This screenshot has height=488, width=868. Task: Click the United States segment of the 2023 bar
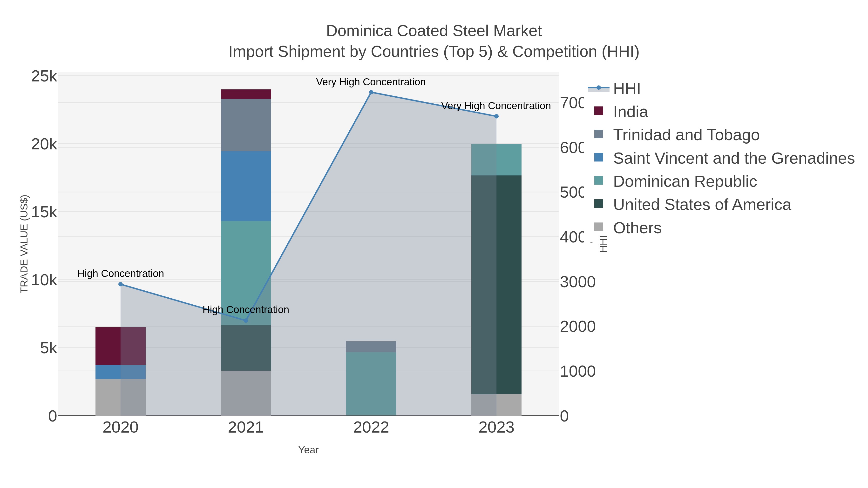tap(496, 285)
